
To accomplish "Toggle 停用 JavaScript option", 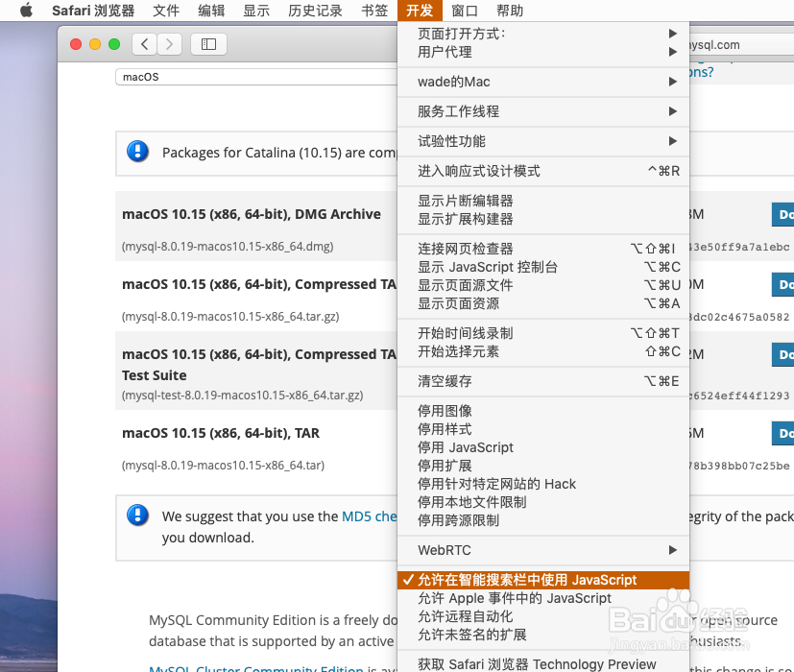I will tap(543, 447).
